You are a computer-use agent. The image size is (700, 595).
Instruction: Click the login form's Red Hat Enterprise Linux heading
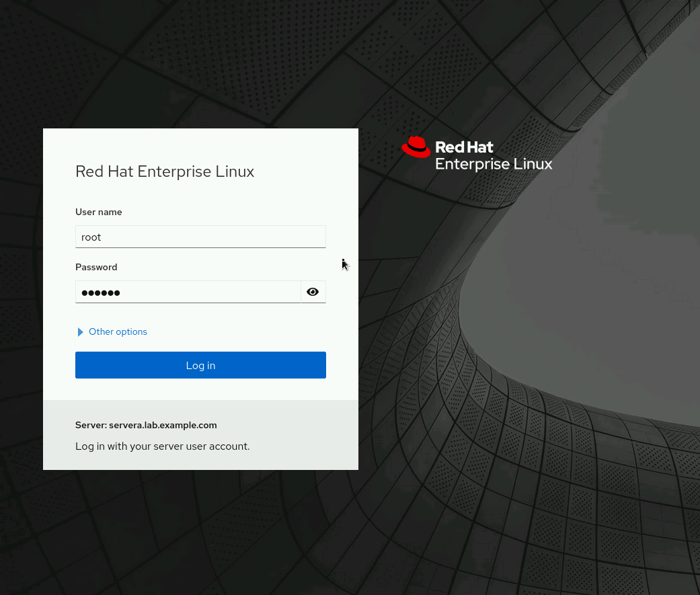point(165,171)
